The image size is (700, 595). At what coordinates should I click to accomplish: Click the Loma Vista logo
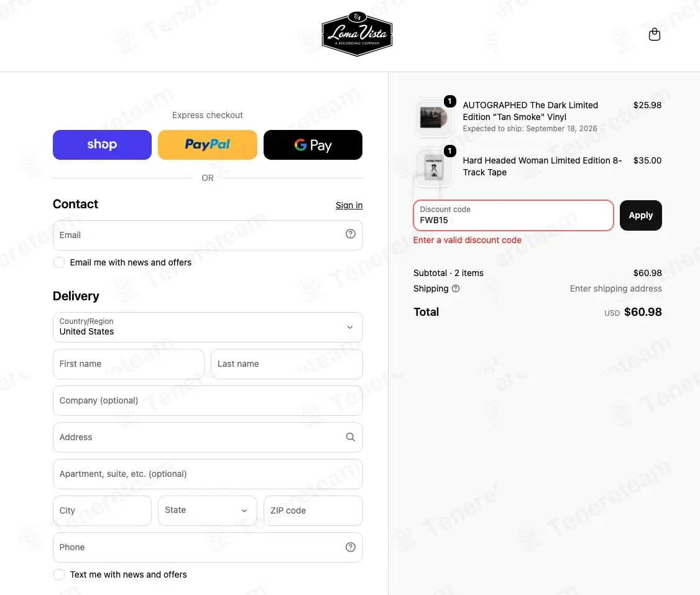point(357,34)
